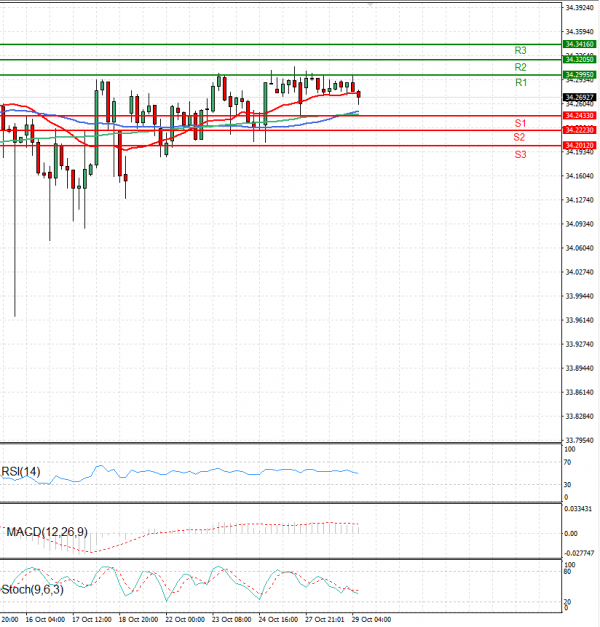Image resolution: width=600 pixels, height=627 pixels.
Task: Click the 23 Oct 08:00 time axis label
Action: (x=232, y=619)
